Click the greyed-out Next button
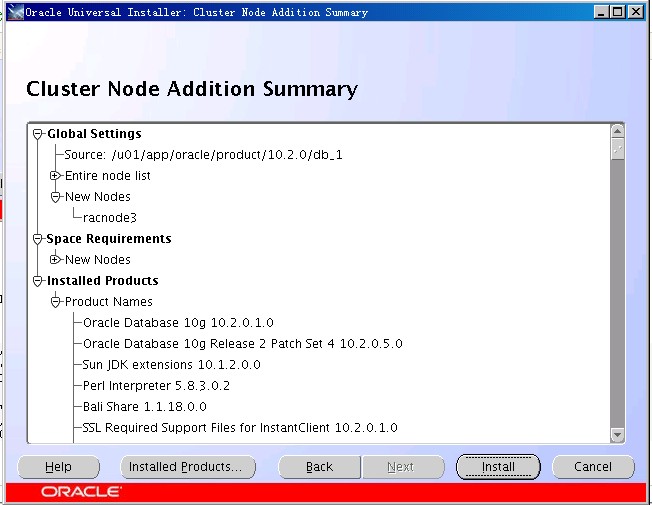Image resolution: width=652 pixels, height=505 pixels. [x=403, y=467]
